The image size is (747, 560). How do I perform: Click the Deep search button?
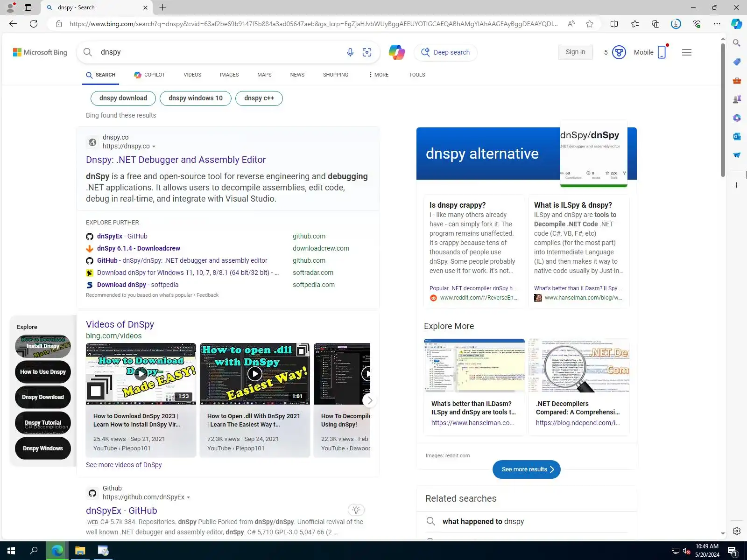(x=445, y=52)
